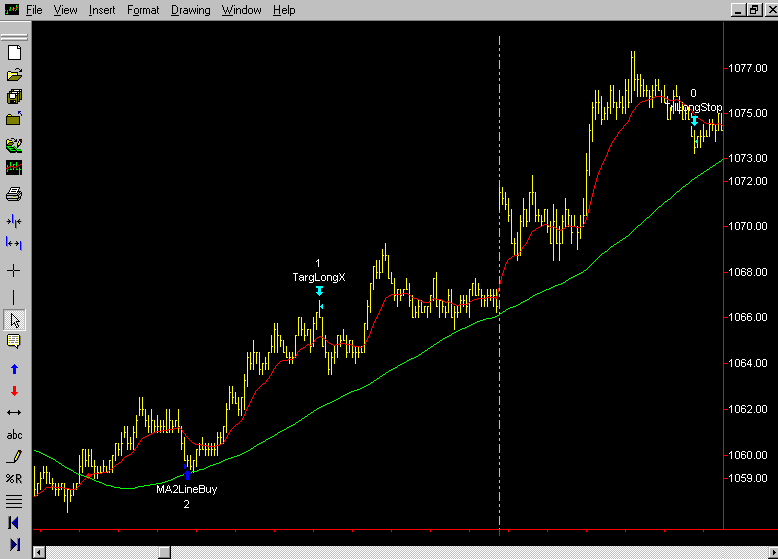Click the MA2LineBuy signal label
The image size is (778, 559).
click(187, 490)
